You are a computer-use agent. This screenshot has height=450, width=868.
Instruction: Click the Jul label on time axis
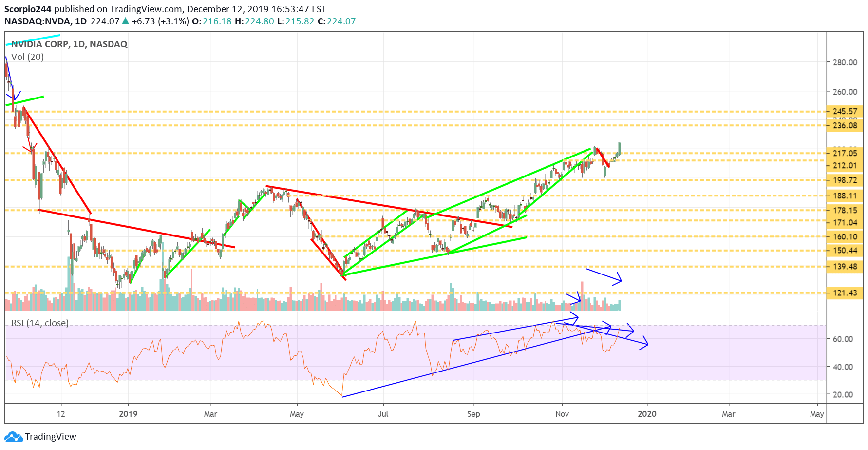click(x=383, y=414)
